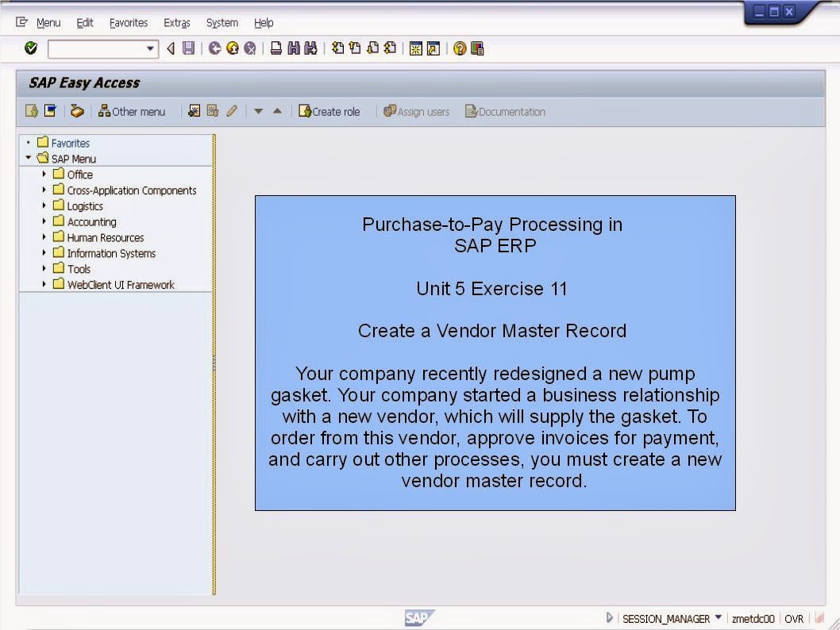This screenshot has height=630, width=840.
Task: Open the SESSION_MANAGER status dropdown arrow
Action: (x=718, y=617)
